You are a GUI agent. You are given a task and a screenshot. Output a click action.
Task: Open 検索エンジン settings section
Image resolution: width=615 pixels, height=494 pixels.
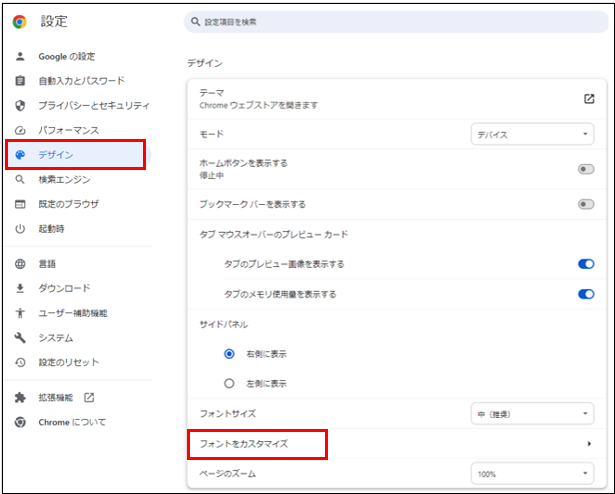pos(64,180)
